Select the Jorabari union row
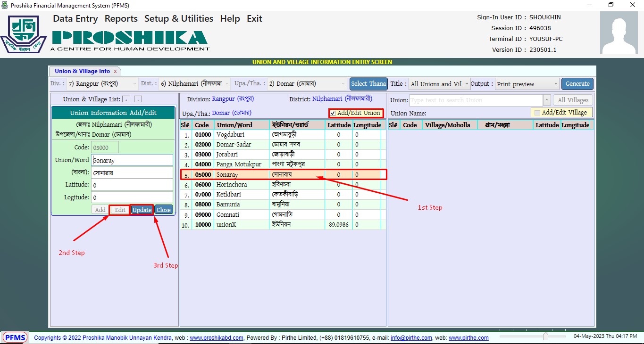Viewport: 644px width, 344px height. (283, 155)
